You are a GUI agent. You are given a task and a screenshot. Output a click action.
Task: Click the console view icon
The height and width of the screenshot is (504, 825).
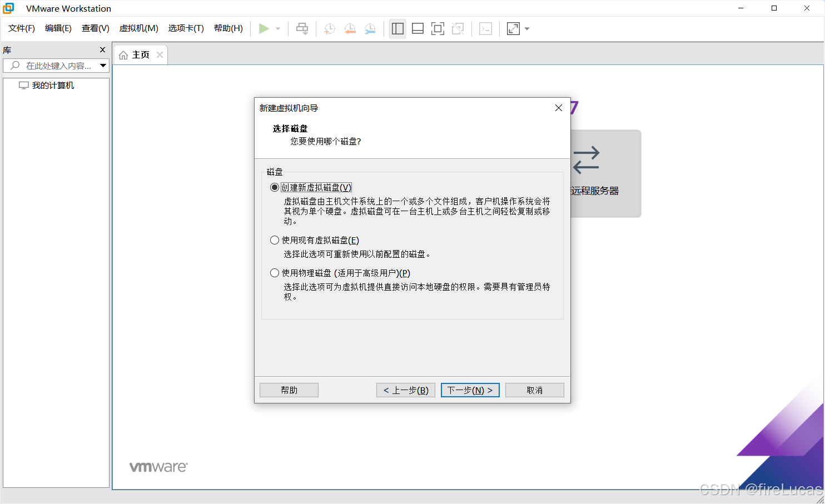click(485, 29)
